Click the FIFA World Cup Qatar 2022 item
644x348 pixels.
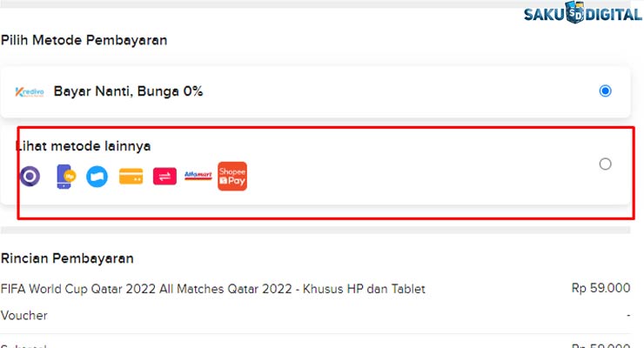(x=213, y=289)
